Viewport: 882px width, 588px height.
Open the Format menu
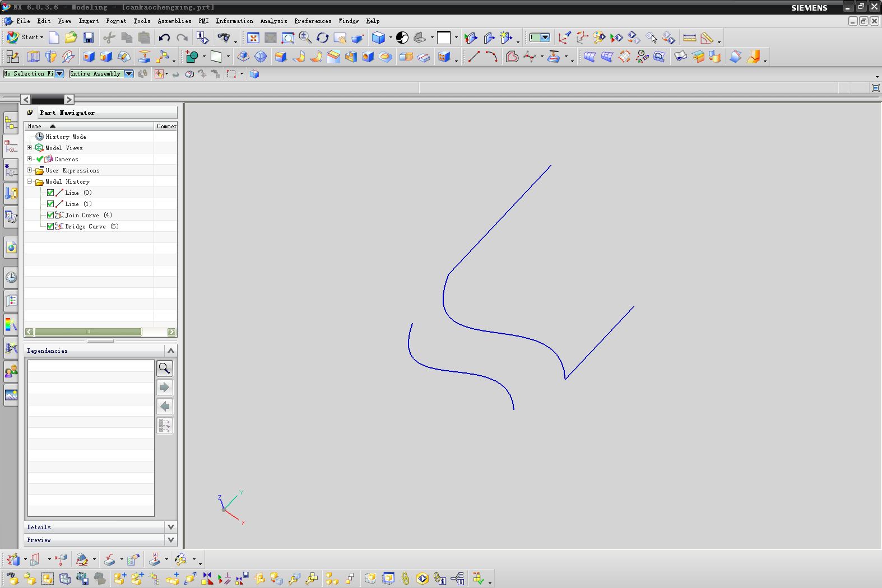click(116, 21)
